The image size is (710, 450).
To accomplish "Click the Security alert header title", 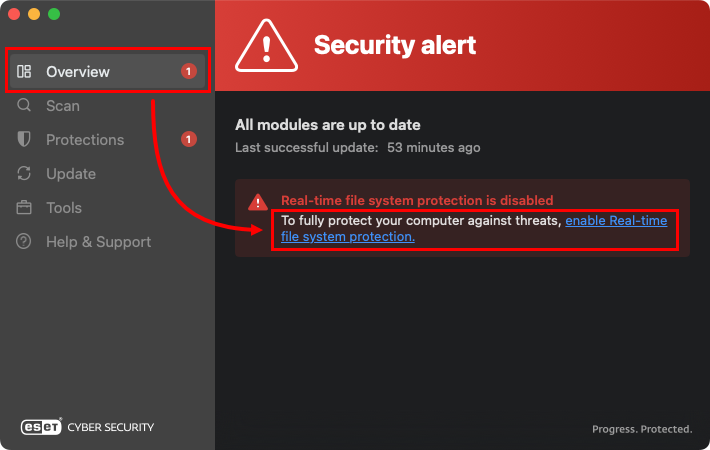I will pos(395,45).
